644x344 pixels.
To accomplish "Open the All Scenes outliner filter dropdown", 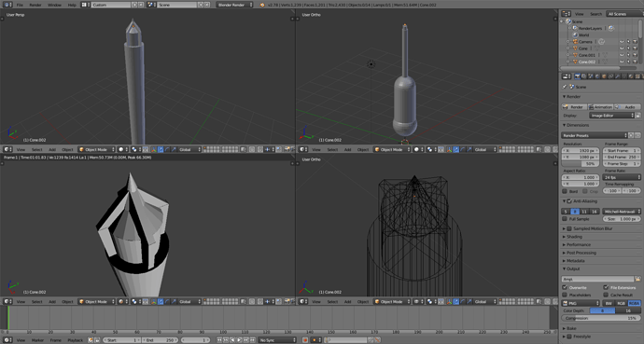I will click(x=623, y=14).
